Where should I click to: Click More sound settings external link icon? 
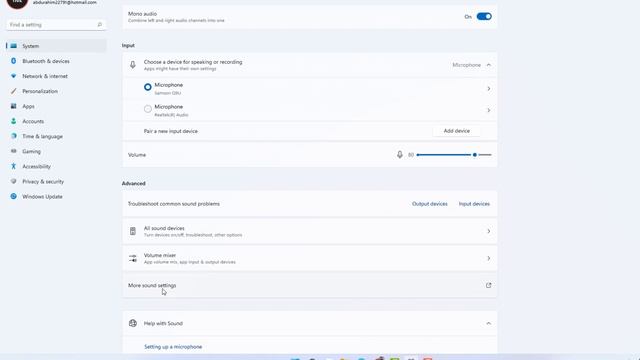[x=489, y=285]
